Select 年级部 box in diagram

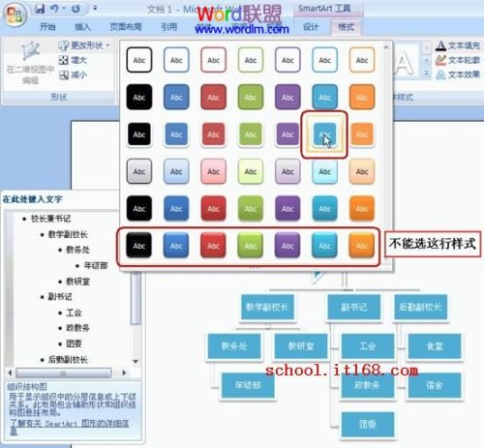pos(248,385)
